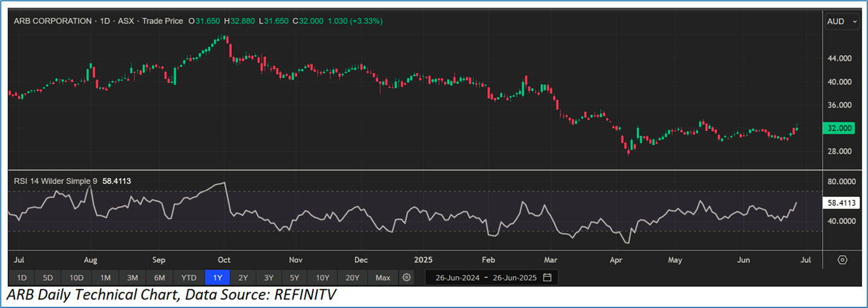The height and width of the screenshot is (308, 868).
Task: Open the time range settings gear
Action: coord(406,278)
